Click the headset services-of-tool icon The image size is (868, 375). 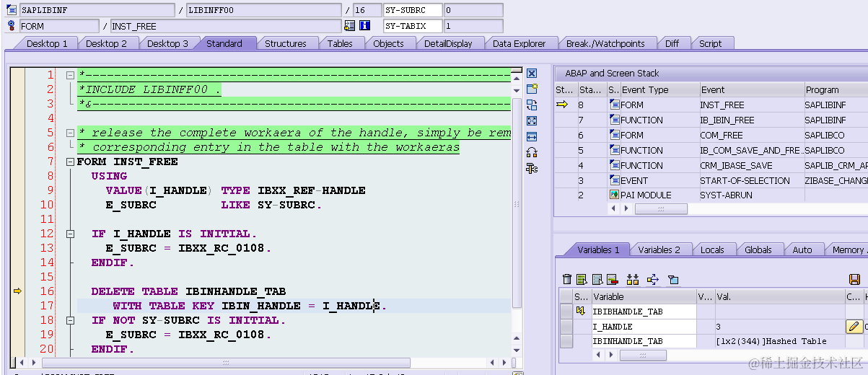tap(532, 152)
